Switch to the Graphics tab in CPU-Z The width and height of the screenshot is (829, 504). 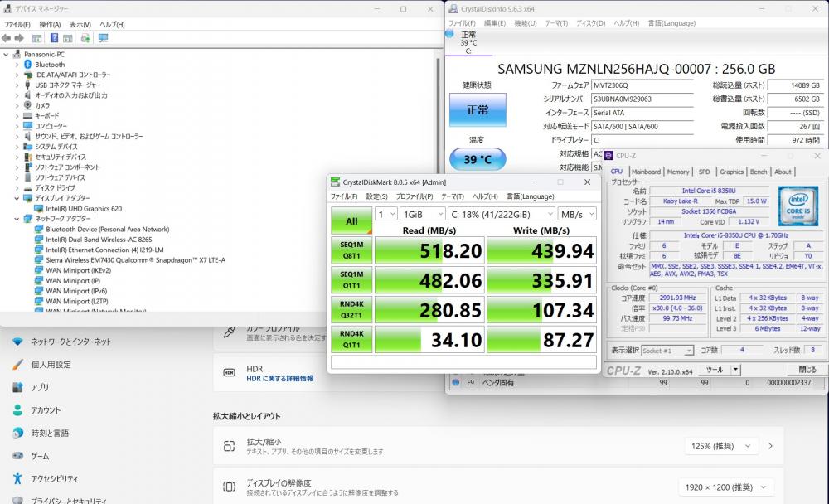pyautogui.click(x=731, y=172)
